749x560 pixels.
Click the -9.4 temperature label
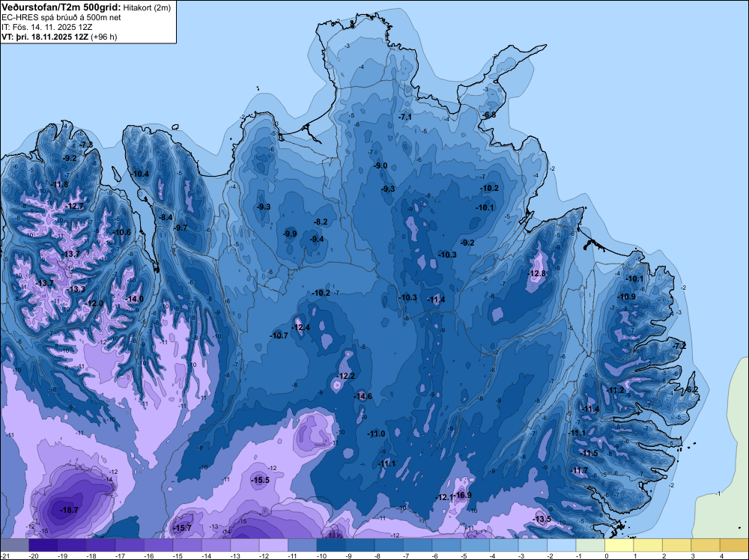click(x=317, y=239)
